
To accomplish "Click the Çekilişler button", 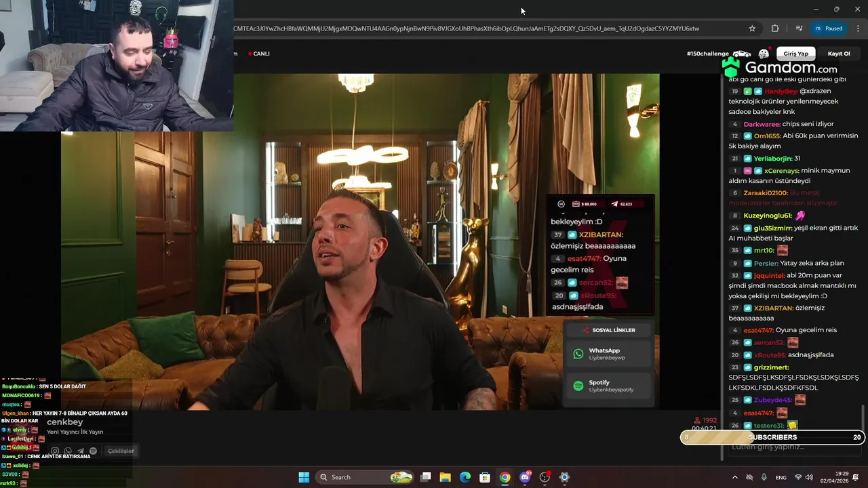I will tap(121, 451).
